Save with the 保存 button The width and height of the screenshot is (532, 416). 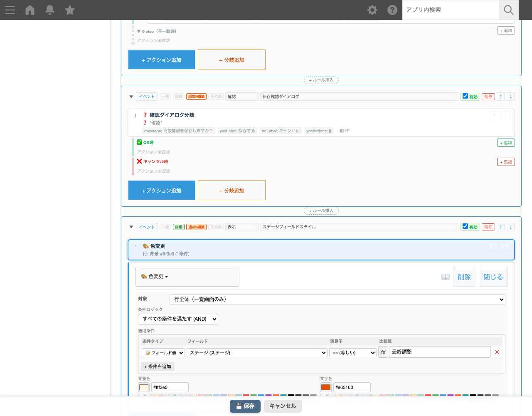click(245, 406)
